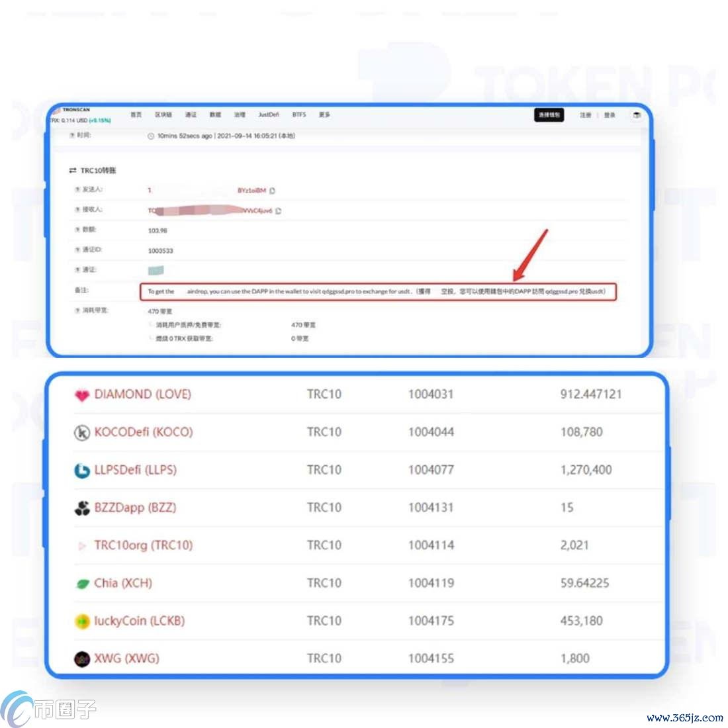This screenshot has height=728, width=728.
Task: Click the help icon beside 发送人
Action: (77, 189)
